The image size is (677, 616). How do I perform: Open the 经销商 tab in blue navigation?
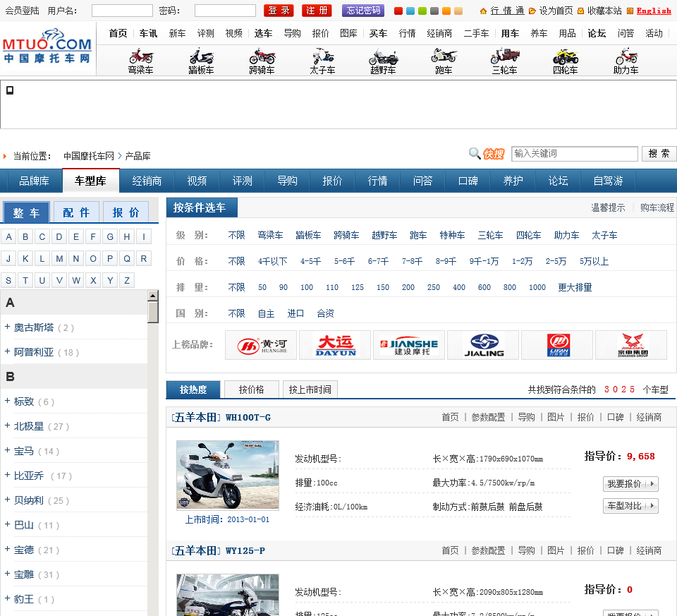pos(147,181)
